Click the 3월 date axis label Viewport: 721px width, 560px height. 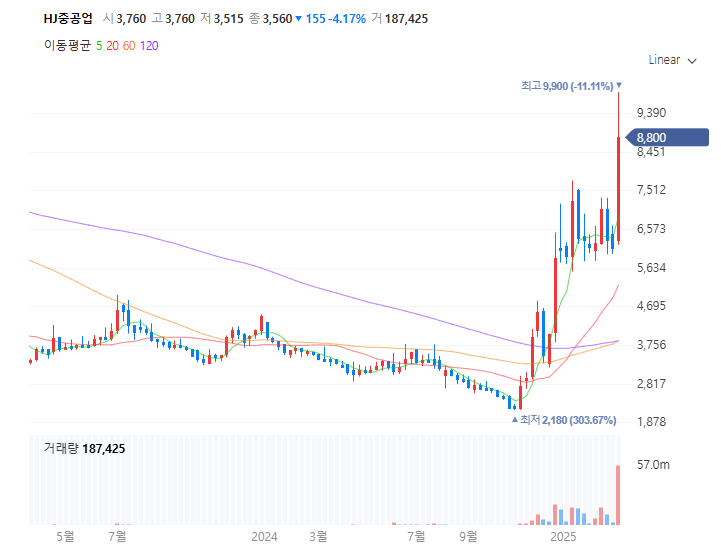tap(318, 536)
